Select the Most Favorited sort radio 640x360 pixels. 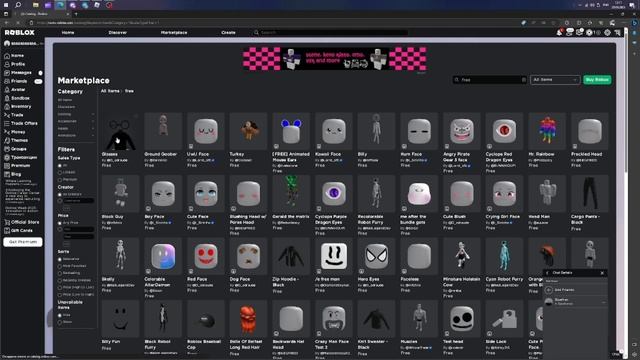[x=60, y=266]
